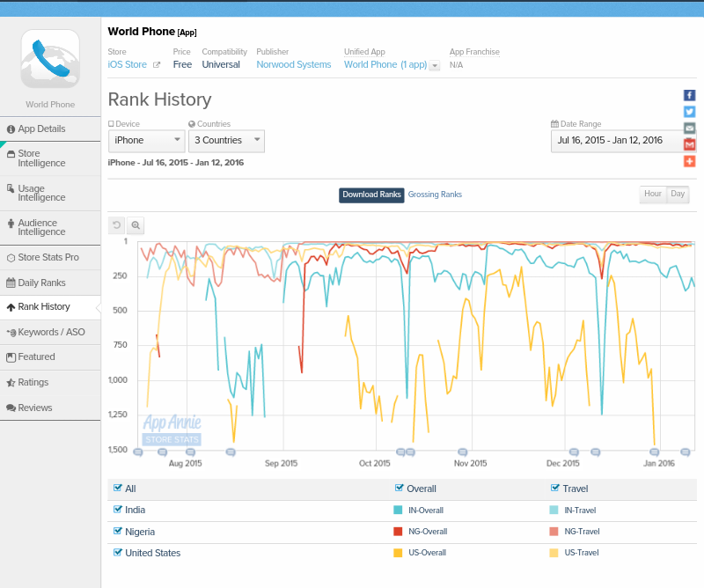Image resolution: width=704 pixels, height=588 pixels.
Task: Uncheck the Travel category checkbox
Action: coord(555,488)
